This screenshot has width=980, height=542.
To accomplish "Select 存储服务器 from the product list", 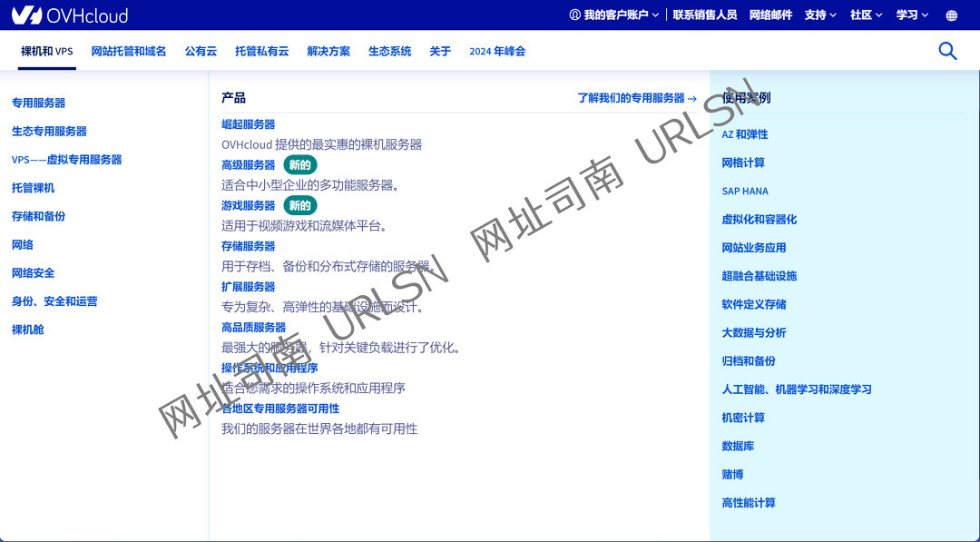I will (x=248, y=245).
